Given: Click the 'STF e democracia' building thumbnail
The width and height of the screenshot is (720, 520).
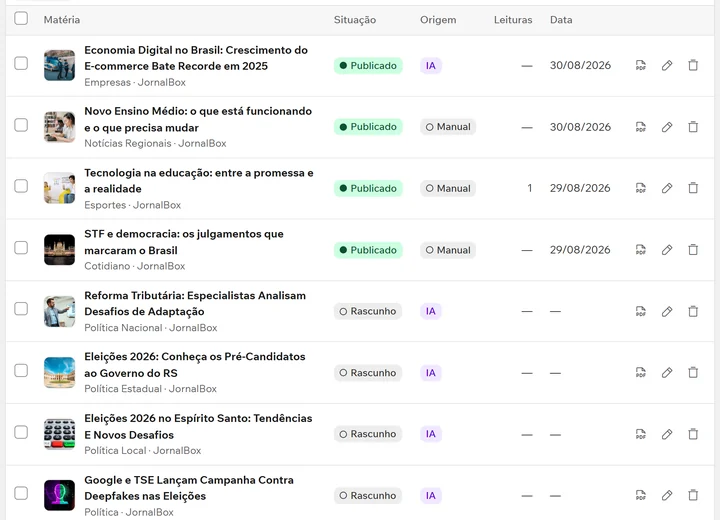Looking at the screenshot, I should [x=59, y=250].
